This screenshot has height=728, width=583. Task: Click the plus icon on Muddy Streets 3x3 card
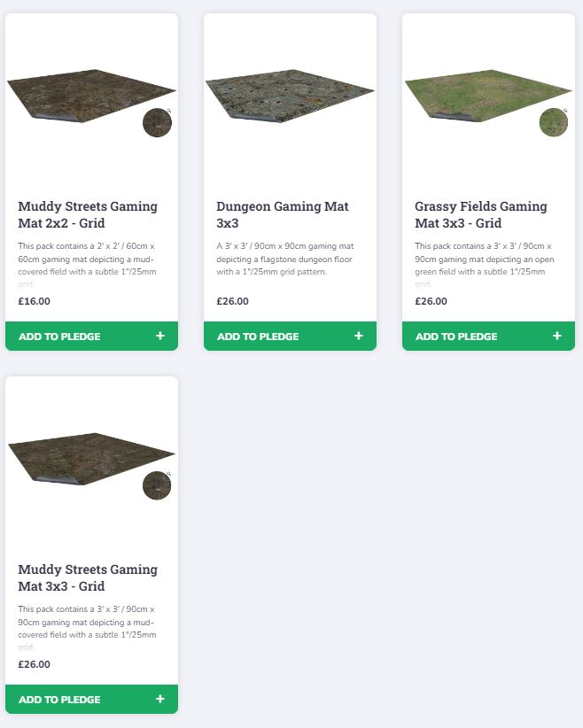click(160, 700)
